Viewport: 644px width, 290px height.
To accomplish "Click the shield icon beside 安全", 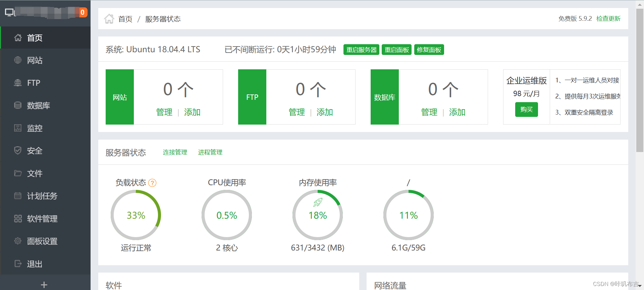I will coord(18,150).
